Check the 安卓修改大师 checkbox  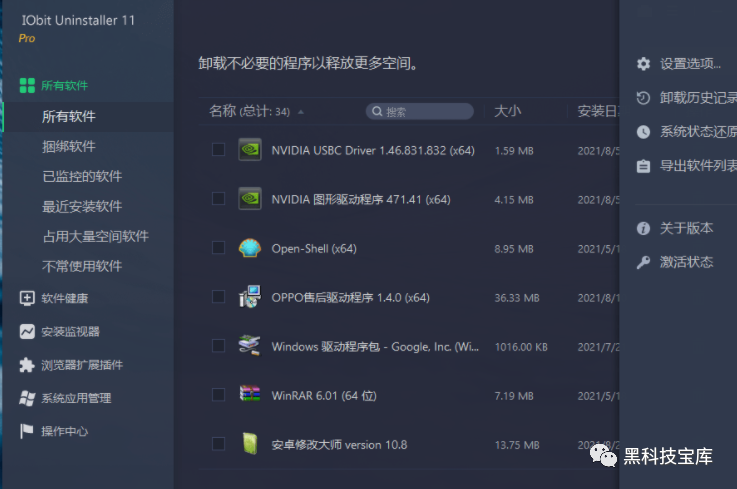tap(218, 443)
